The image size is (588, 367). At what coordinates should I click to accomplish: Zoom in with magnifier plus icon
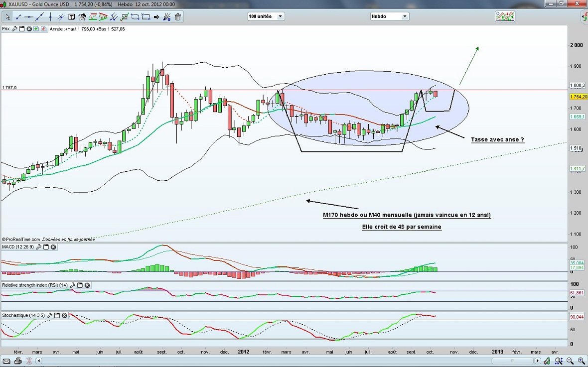tap(581, 361)
